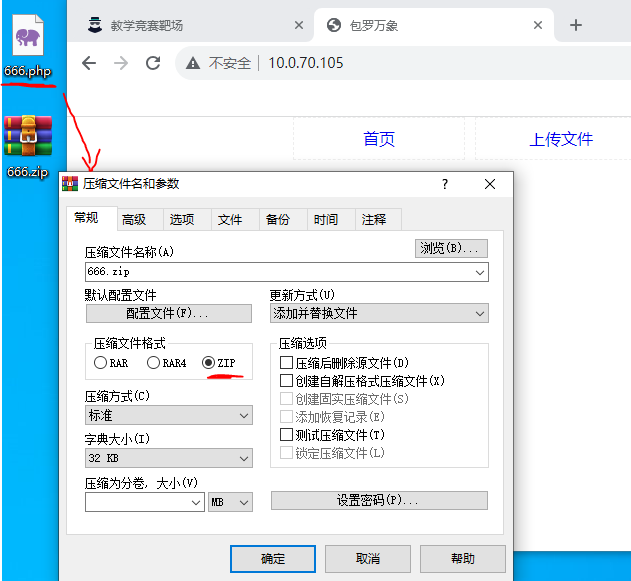Viewport: 631px width, 581px height.
Task: Click the browser back arrow
Action: [x=89, y=63]
